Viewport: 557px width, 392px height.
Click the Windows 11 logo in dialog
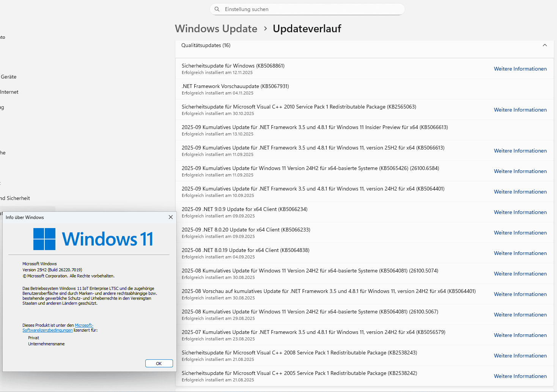point(93,239)
